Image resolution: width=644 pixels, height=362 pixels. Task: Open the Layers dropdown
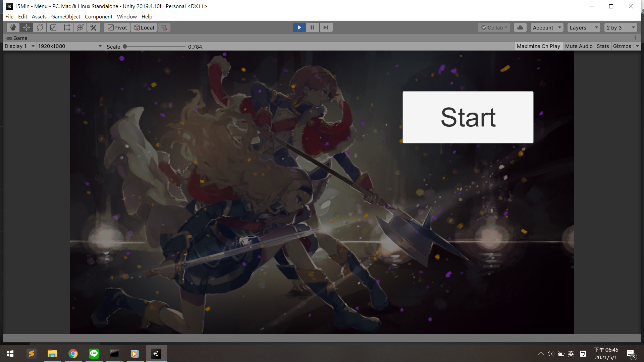pyautogui.click(x=584, y=27)
